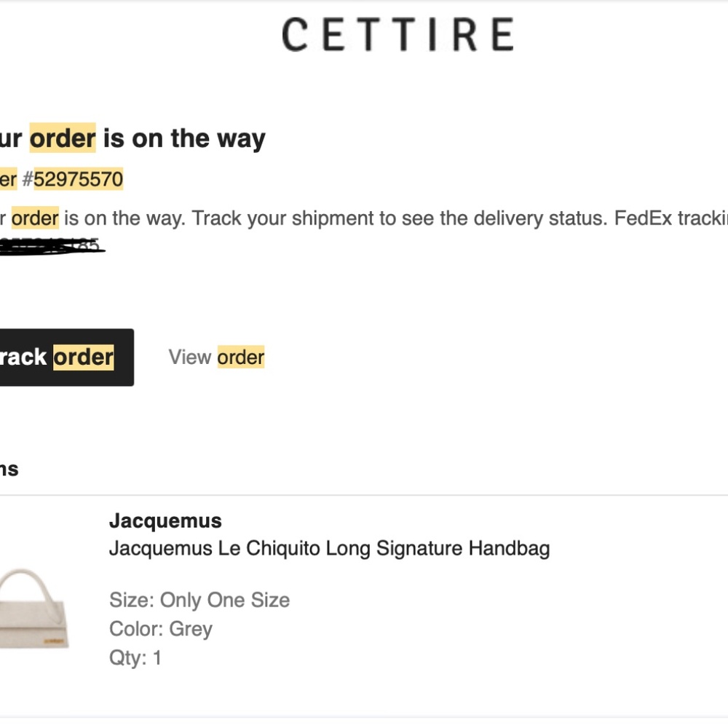
Task: Click highlighted 'order' in the body sentence
Action: coord(35,218)
